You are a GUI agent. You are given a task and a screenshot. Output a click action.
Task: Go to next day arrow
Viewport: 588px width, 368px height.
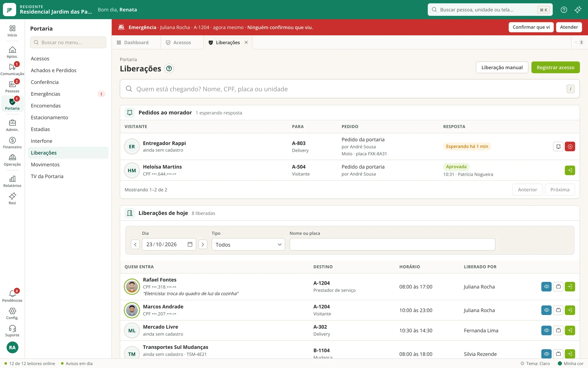203,244
